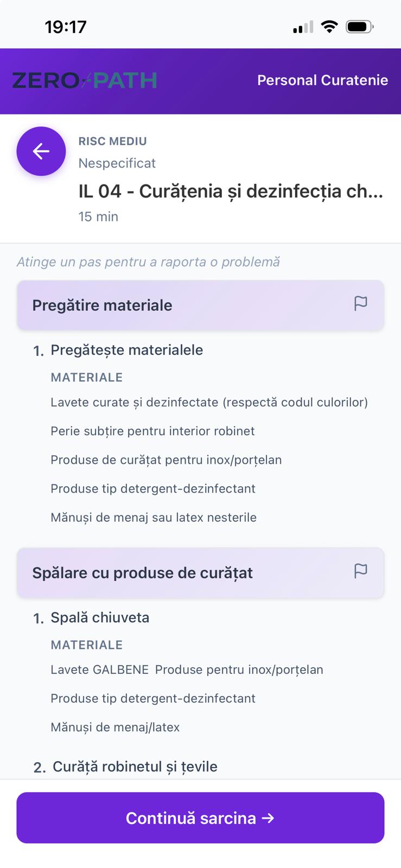
Task: Tap the 19:17 clock in status bar
Action: (66, 25)
